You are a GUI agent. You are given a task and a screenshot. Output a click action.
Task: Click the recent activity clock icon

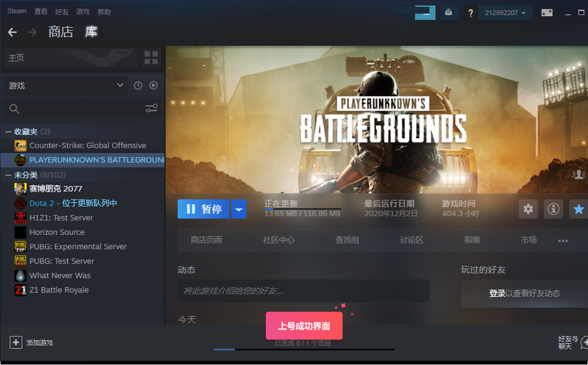(138, 86)
